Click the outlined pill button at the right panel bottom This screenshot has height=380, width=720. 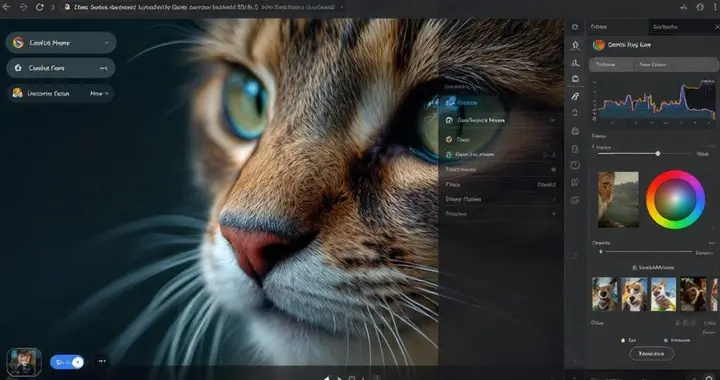[651, 353]
